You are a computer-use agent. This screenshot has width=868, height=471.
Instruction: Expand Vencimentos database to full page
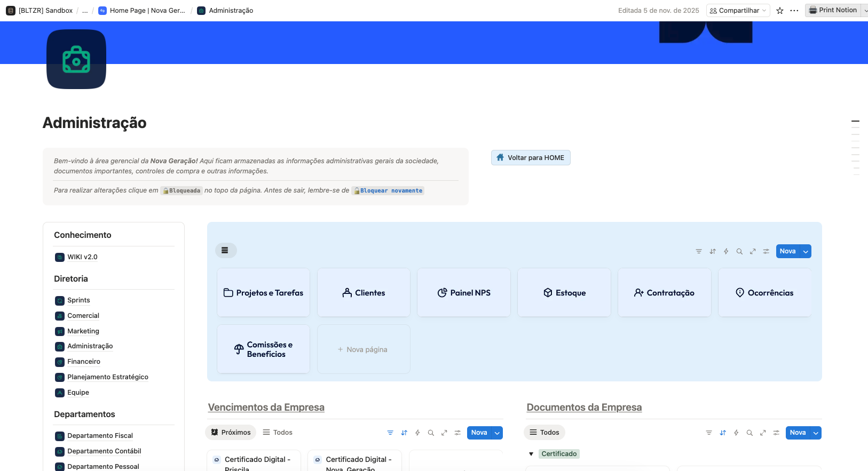click(x=444, y=433)
